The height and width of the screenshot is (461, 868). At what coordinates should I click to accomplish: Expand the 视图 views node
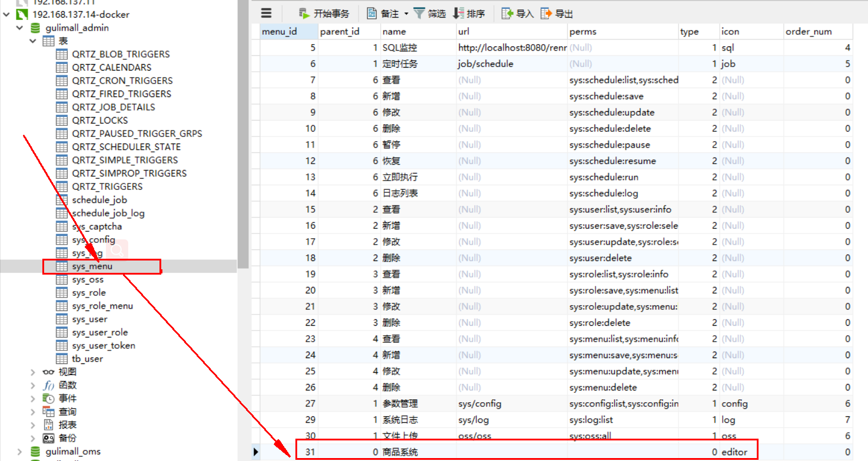coord(34,372)
